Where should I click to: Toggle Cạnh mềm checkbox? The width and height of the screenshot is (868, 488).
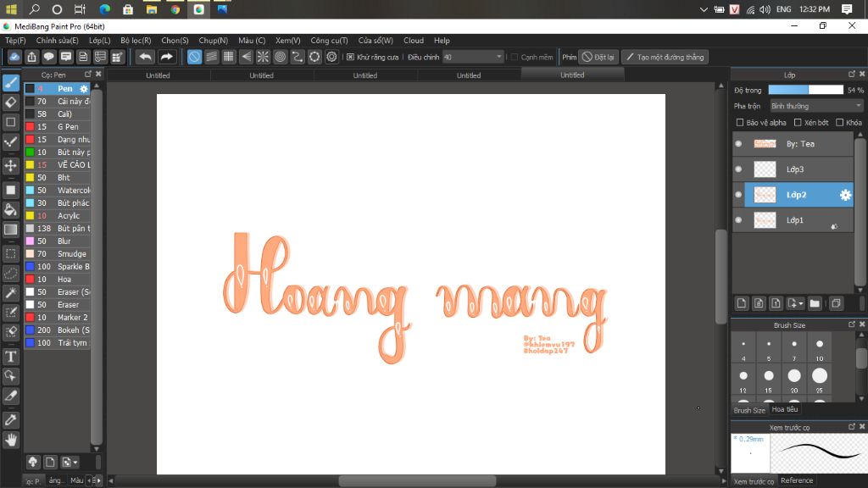point(515,57)
